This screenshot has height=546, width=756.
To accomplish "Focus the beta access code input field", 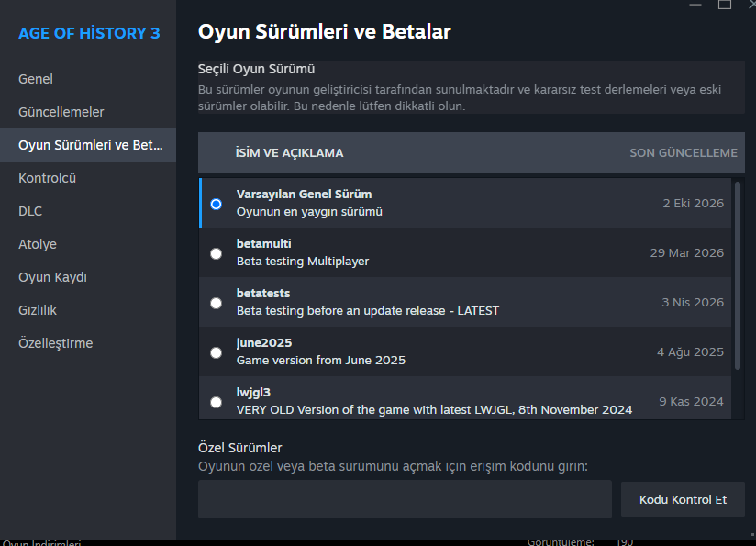I will point(405,499).
